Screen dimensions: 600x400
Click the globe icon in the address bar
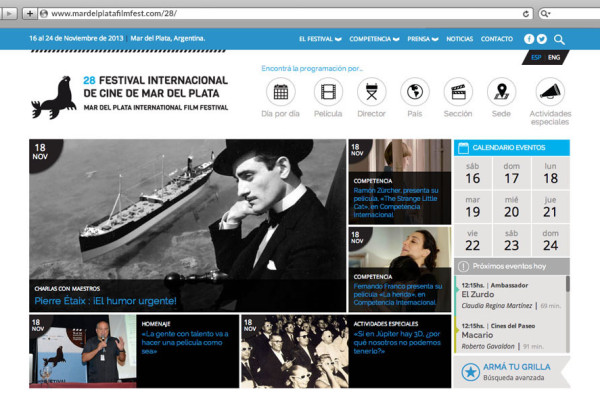point(44,14)
